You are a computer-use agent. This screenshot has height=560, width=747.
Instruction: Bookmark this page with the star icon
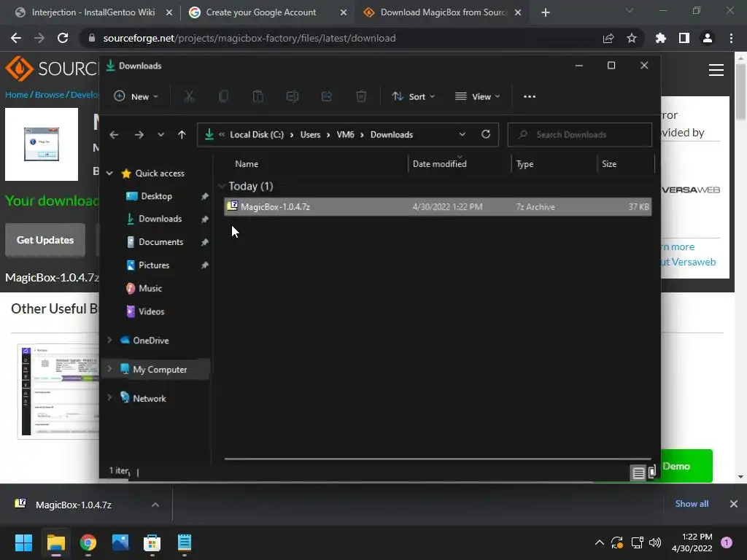coord(631,38)
